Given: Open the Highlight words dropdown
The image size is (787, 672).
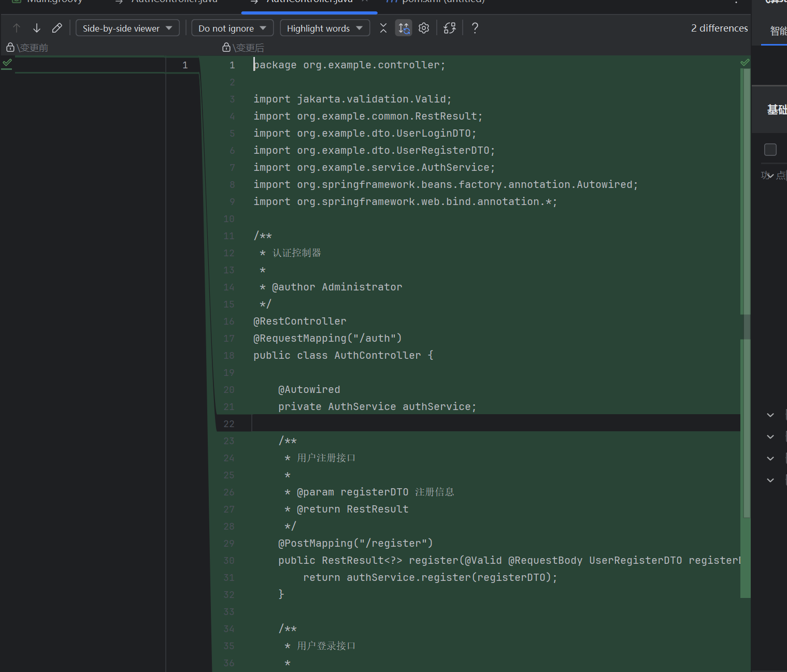Looking at the screenshot, I should (x=325, y=28).
